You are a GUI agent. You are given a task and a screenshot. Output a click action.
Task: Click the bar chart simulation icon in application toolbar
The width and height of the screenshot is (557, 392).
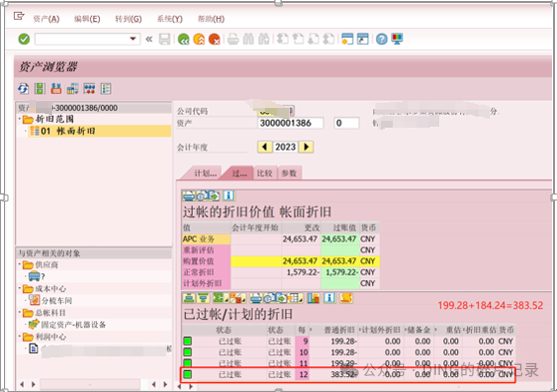coord(72,88)
